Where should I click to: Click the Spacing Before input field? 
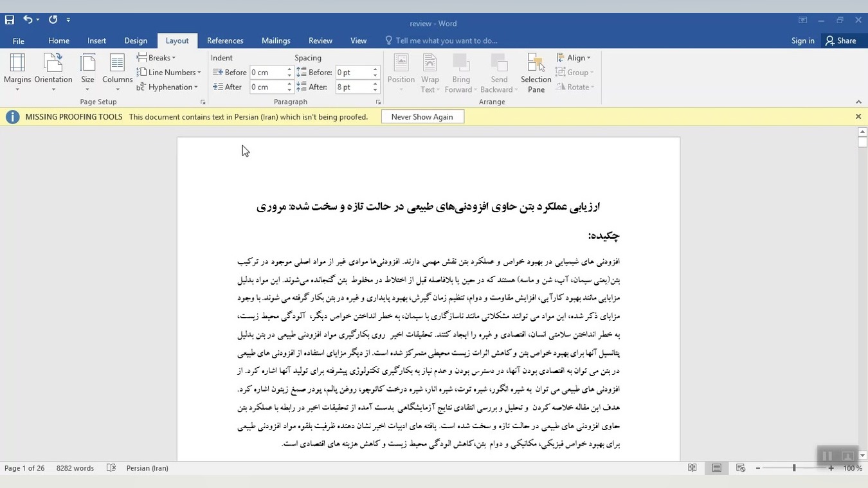(354, 73)
